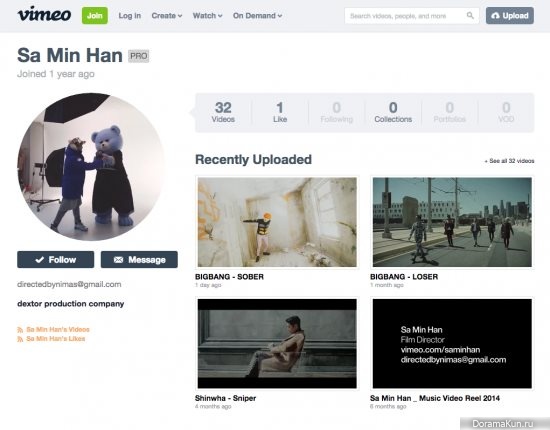Click the RSS icon beside Sa Min Han's Videos
Viewport: 550px width, 430px height.
[20, 330]
